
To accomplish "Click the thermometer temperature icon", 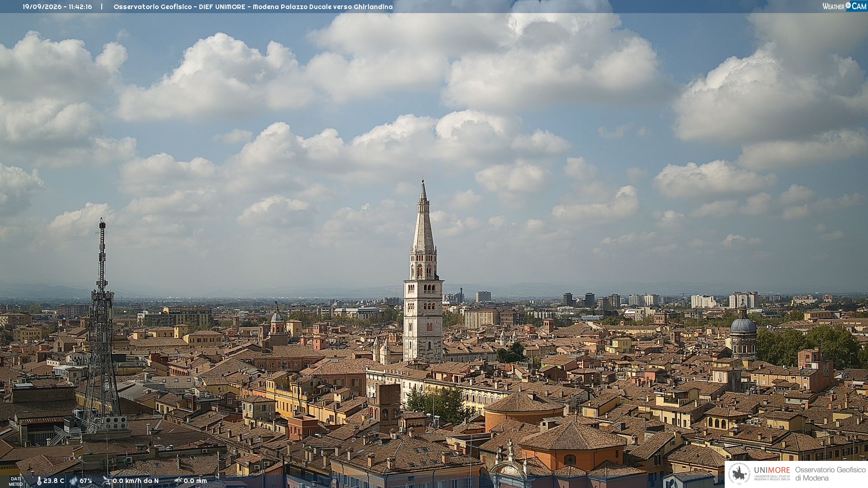I will pyautogui.click(x=39, y=481).
